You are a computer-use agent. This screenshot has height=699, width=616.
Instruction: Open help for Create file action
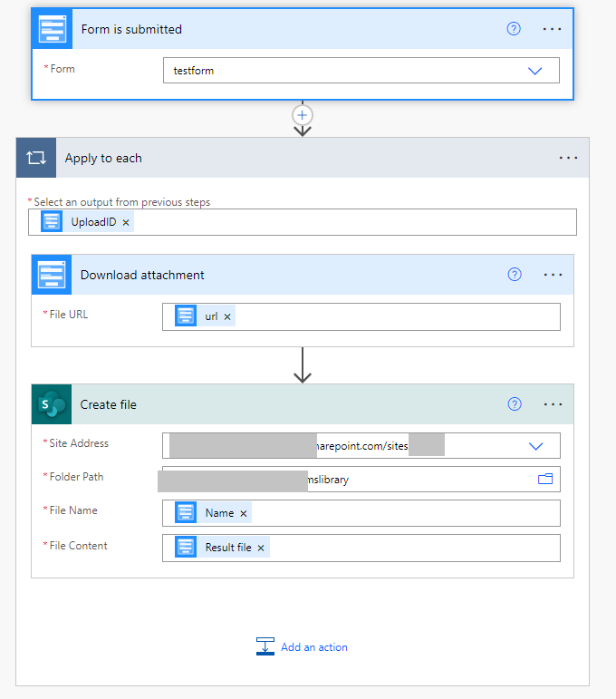click(515, 404)
